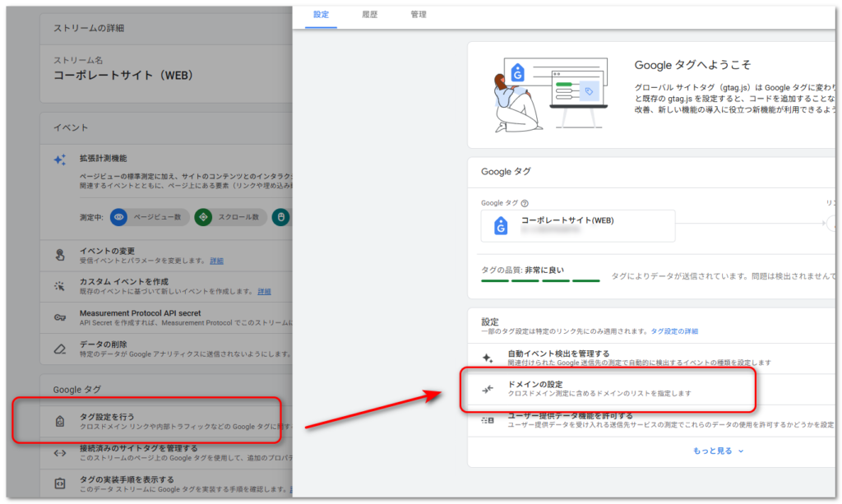Click the Google タグ welcome illustration
Screen dimensions: 842x504
[550, 95]
